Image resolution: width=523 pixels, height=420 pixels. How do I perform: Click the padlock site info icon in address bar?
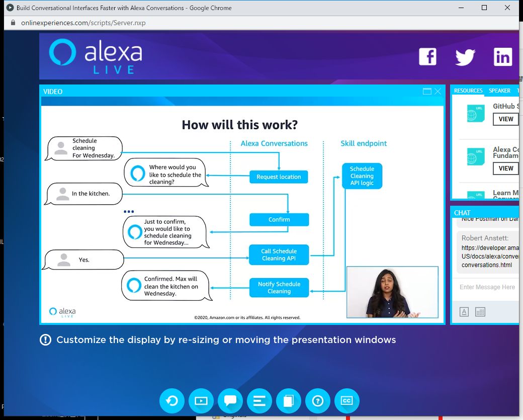(13, 23)
